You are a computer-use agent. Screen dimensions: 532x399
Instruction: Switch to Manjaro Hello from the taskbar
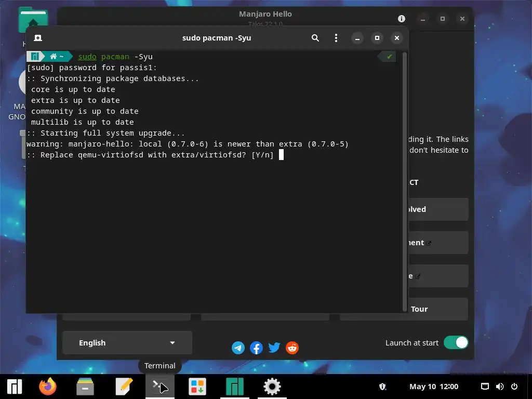235,387
